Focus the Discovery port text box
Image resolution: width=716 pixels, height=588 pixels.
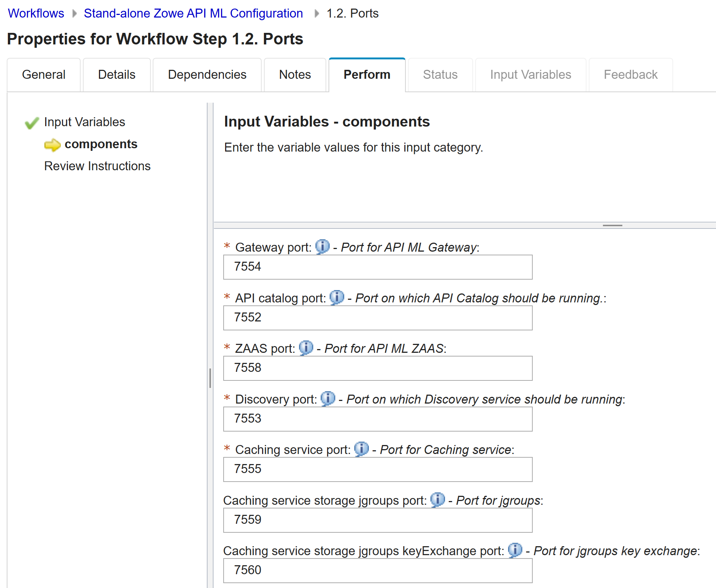377,419
